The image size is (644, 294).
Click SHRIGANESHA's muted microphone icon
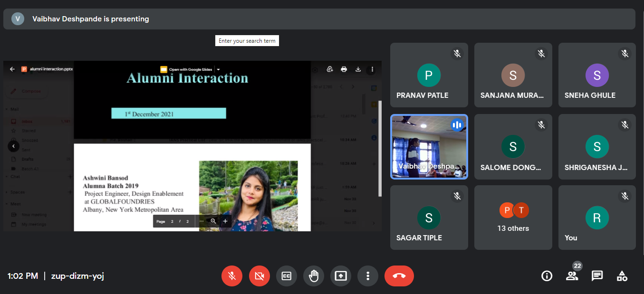(625, 125)
